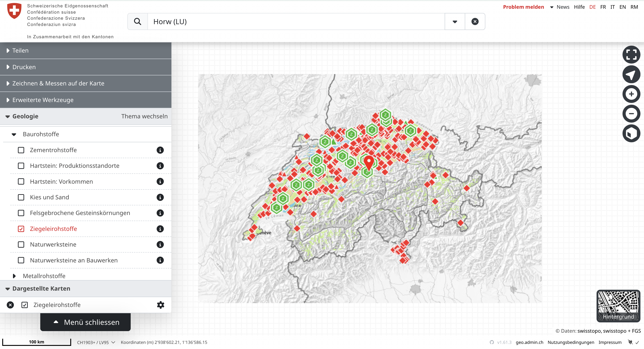Open the News dropdown

[560, 7]
